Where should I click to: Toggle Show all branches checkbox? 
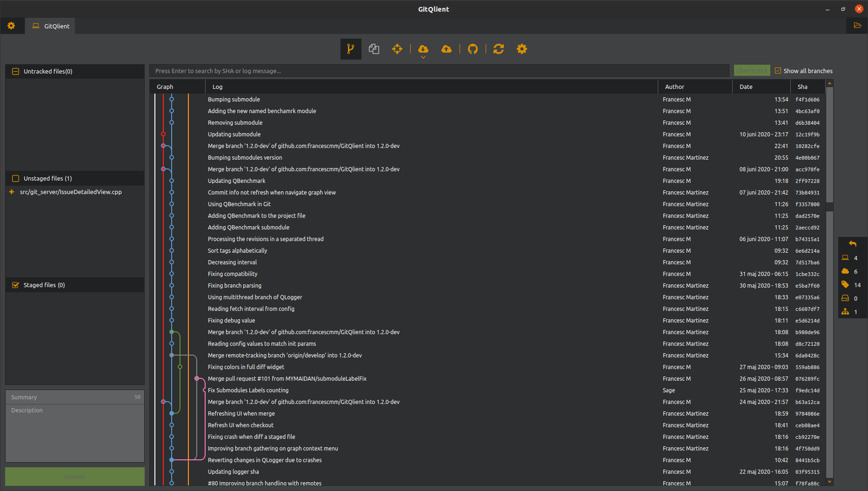(x=778, y=71)
